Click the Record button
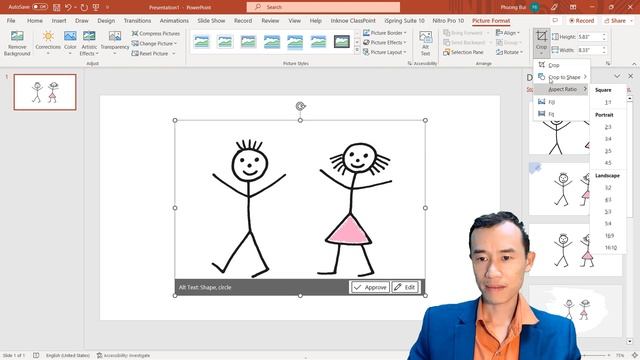The height and width of the screenshot is (360, 640). 582,20
